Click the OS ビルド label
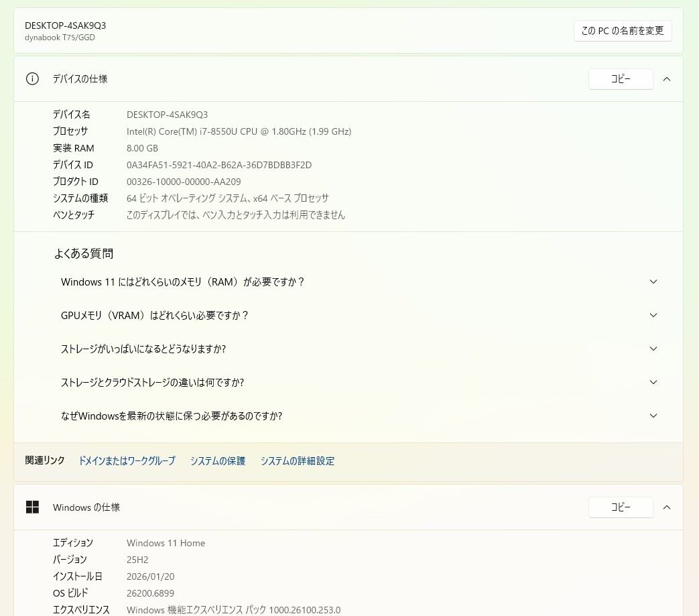The width and height of the screenshot is (699, 616). 70,593
